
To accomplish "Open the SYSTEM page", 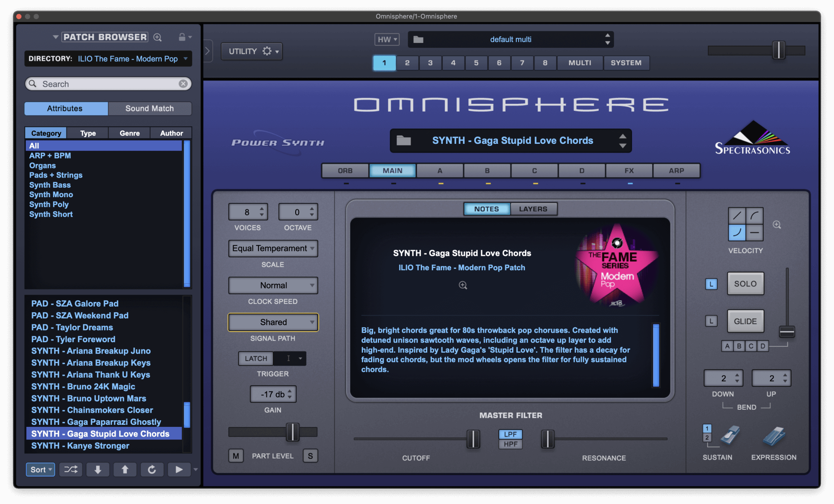I will point(626,63).
